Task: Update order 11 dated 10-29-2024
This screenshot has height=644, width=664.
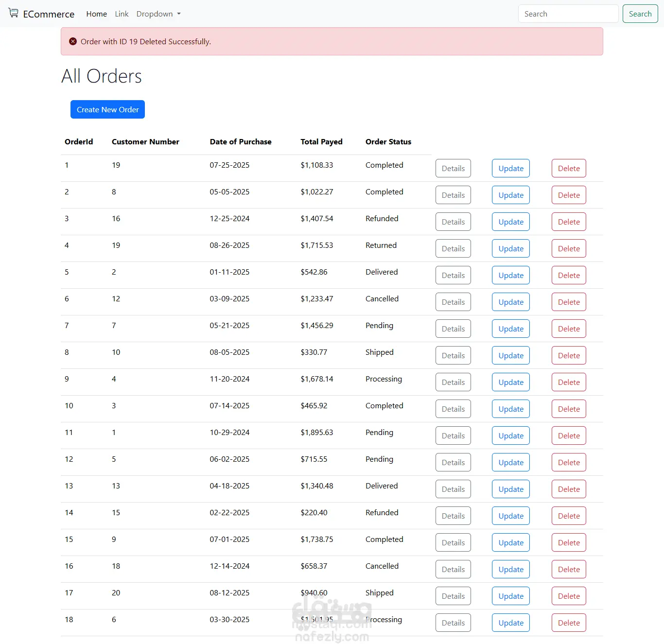Action: (x=511, y=435)
